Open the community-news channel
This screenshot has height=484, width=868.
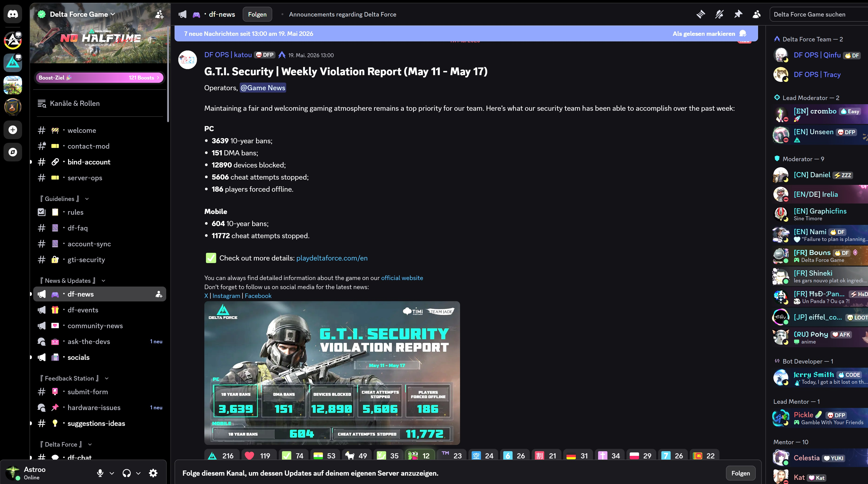click(x=100, y=326)
